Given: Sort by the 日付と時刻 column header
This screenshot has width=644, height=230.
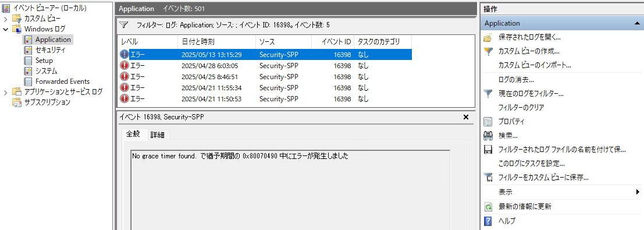Looking at the screenshot, I should click(216, 41).
